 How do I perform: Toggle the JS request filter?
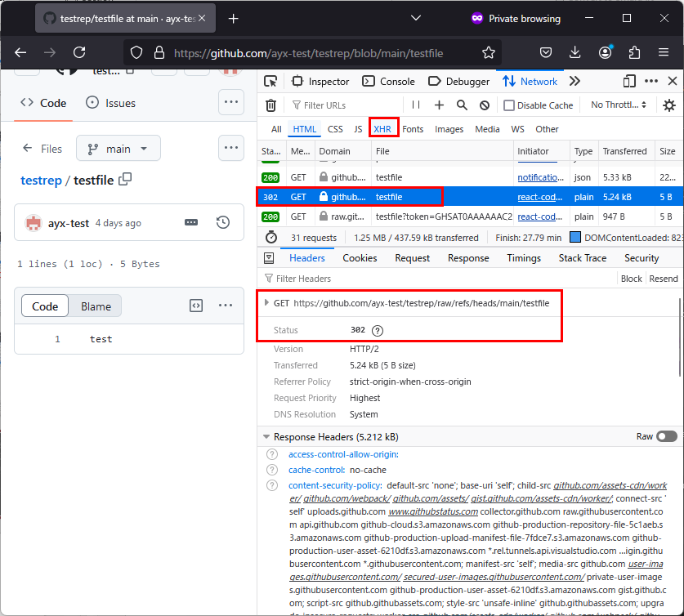[358, 129]
